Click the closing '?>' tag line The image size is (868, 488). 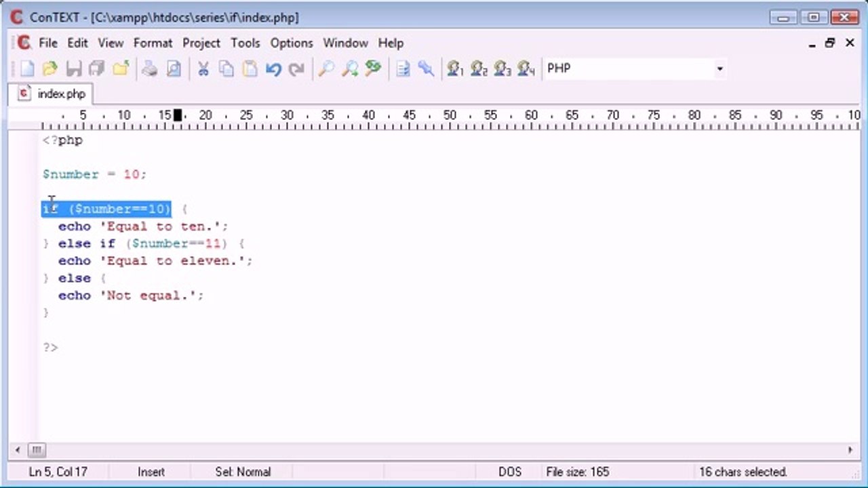pos(50,347)
